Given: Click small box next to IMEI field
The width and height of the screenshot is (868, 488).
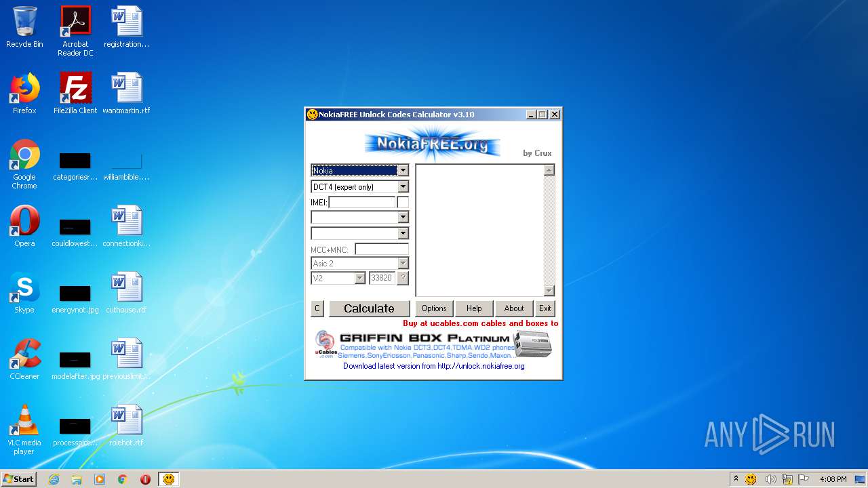Looking at the screenshot, I should [403, 203].
